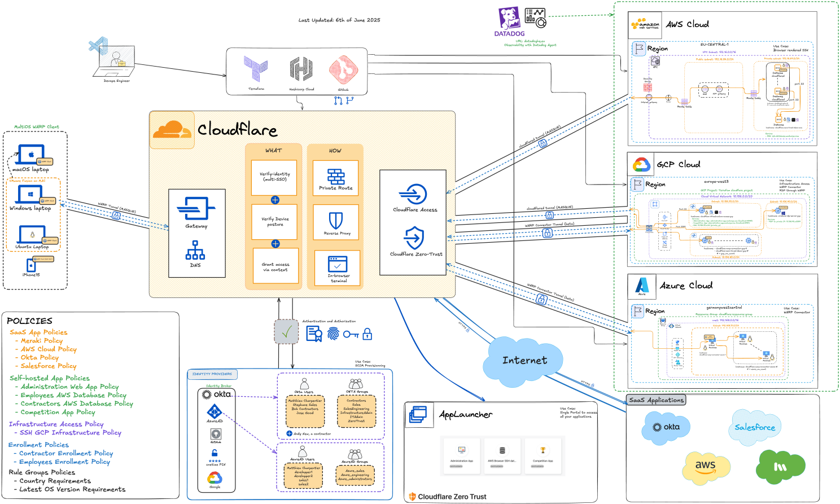Select okta in the Identity Broker list
The image size is (840, 504).
(x=217, y=395)
